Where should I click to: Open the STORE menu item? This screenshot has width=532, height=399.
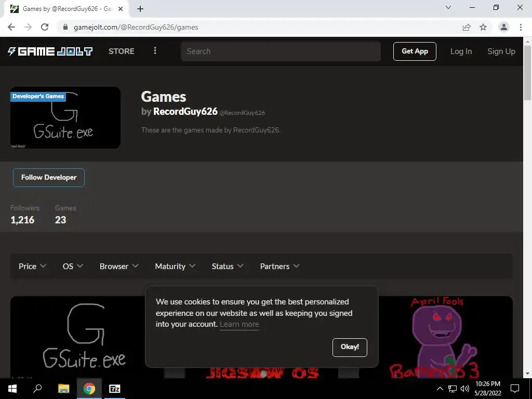click(122, 51)
